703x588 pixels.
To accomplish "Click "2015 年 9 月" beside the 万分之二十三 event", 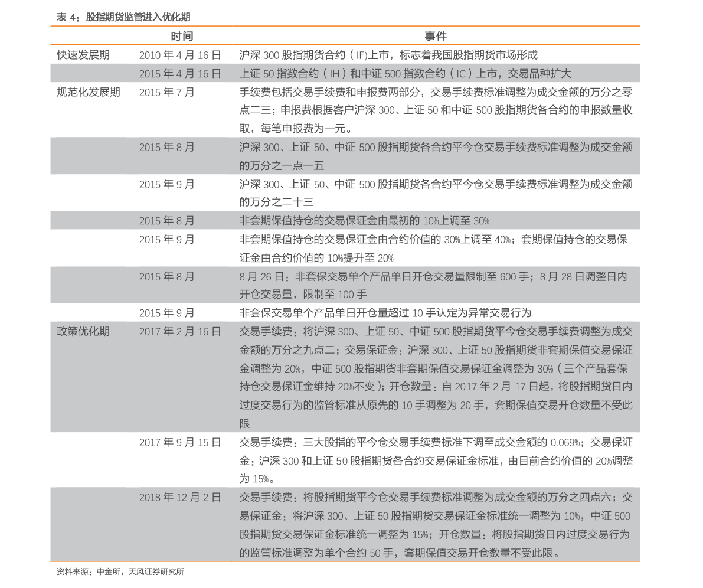I will pyautogui.click(x=167, y=184).
